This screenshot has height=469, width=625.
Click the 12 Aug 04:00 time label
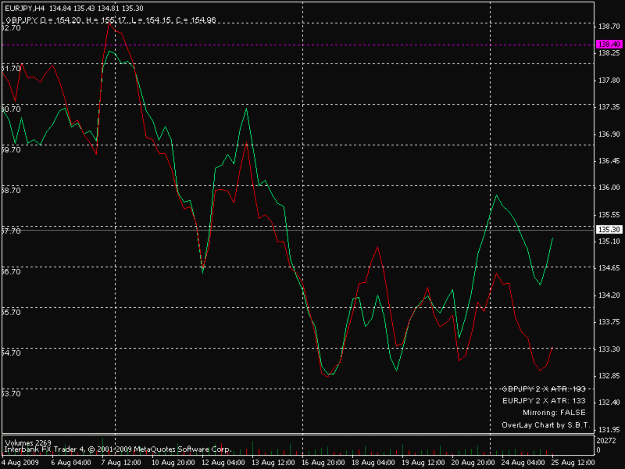click(x=223, y=463)
